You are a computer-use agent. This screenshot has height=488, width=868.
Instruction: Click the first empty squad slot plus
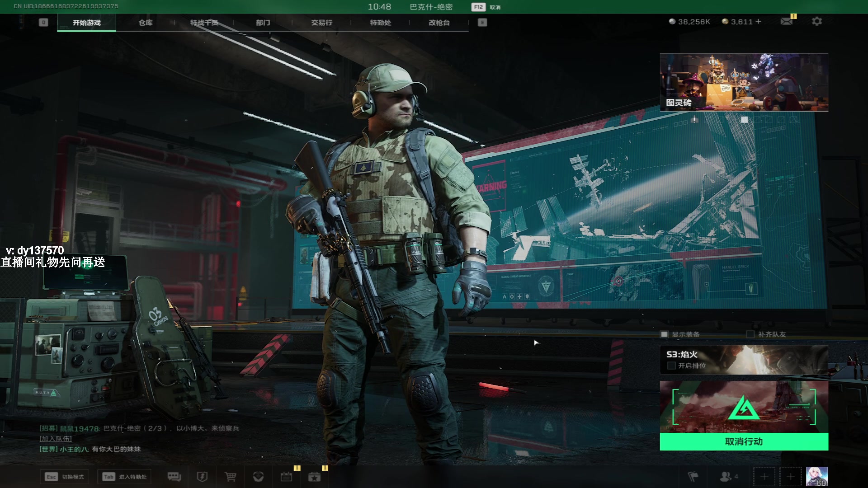pos(764,477)
